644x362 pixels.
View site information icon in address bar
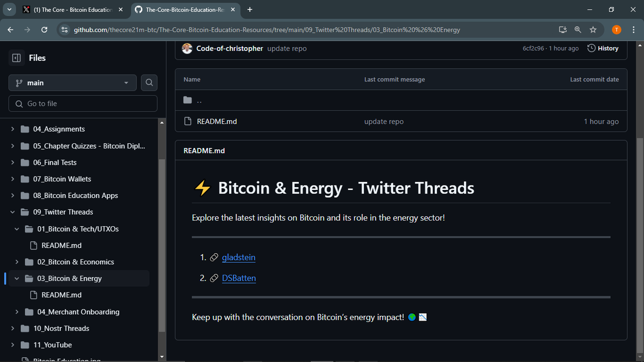64,29
